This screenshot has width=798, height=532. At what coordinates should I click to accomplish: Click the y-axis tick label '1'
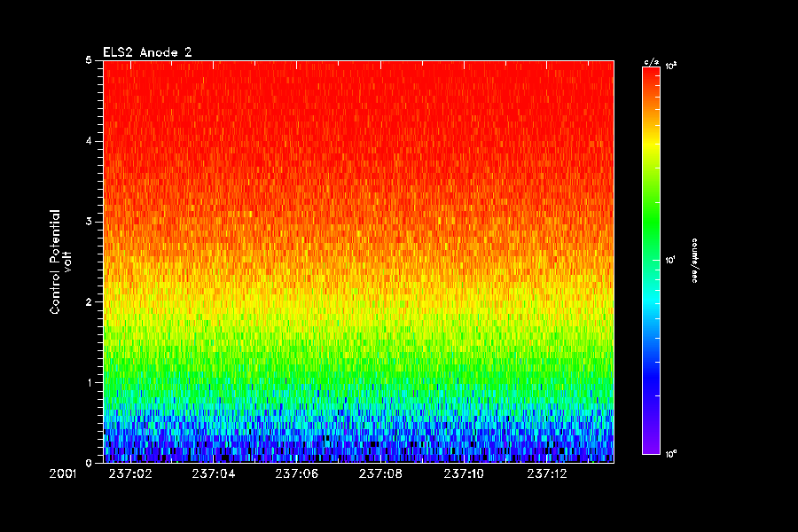pyautogui.click(x=90, y=382)
